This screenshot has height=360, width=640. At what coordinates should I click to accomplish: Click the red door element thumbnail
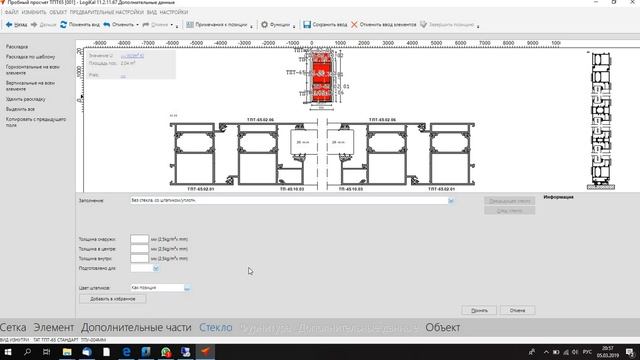tap(321, 76)
